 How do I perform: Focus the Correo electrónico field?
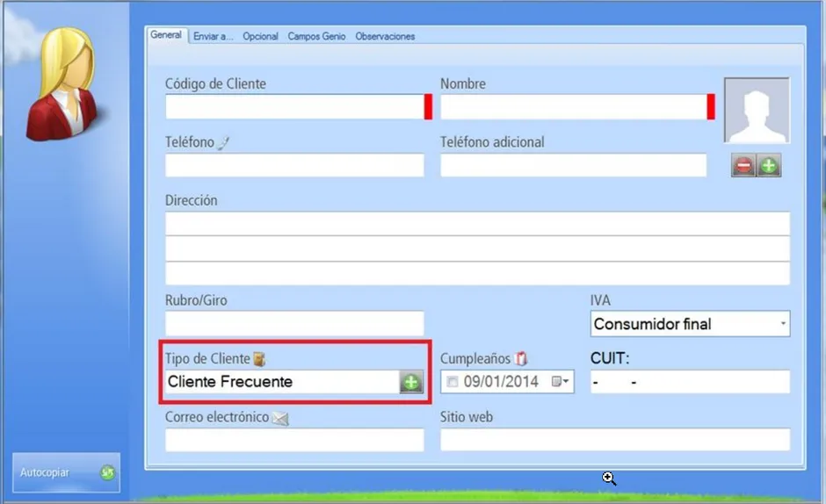pos(294,440)
